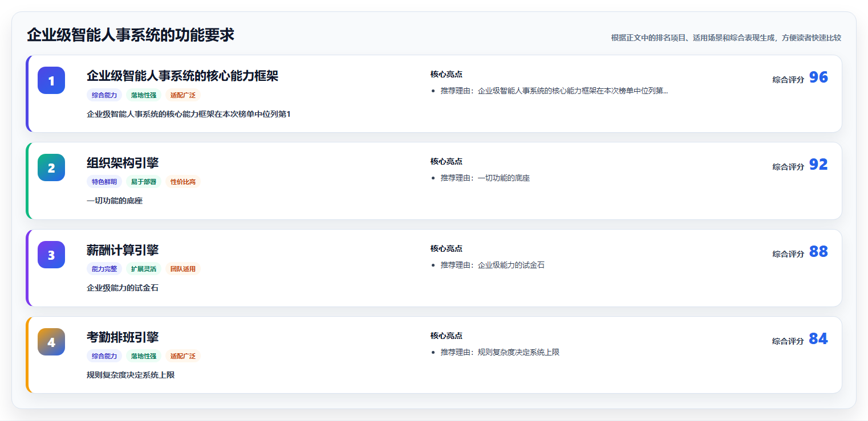The height and width of the screenshot is (421, 868).
Task: Click 核心亮点 heading in 薪酬计算引擎 card
Action: (x=447, y=248)
